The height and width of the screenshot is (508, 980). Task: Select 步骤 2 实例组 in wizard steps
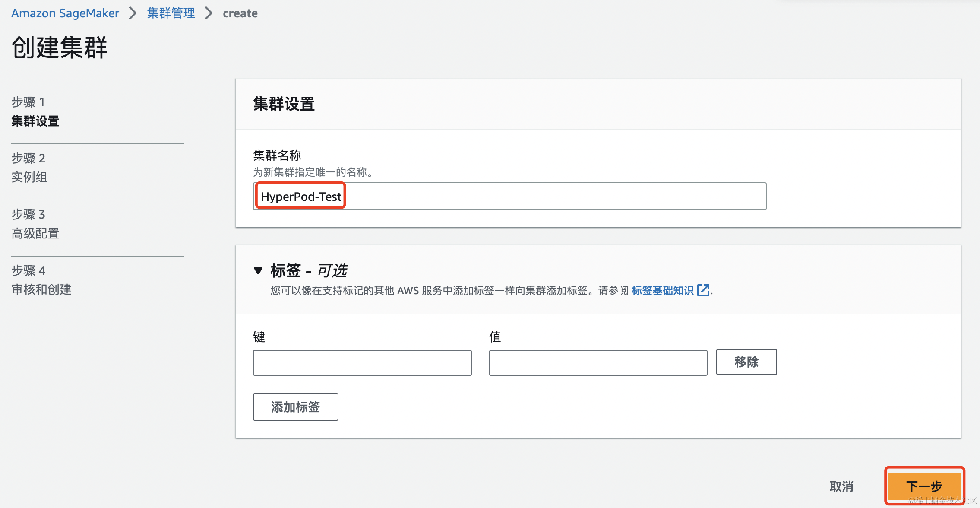click(x=29, y=168)
